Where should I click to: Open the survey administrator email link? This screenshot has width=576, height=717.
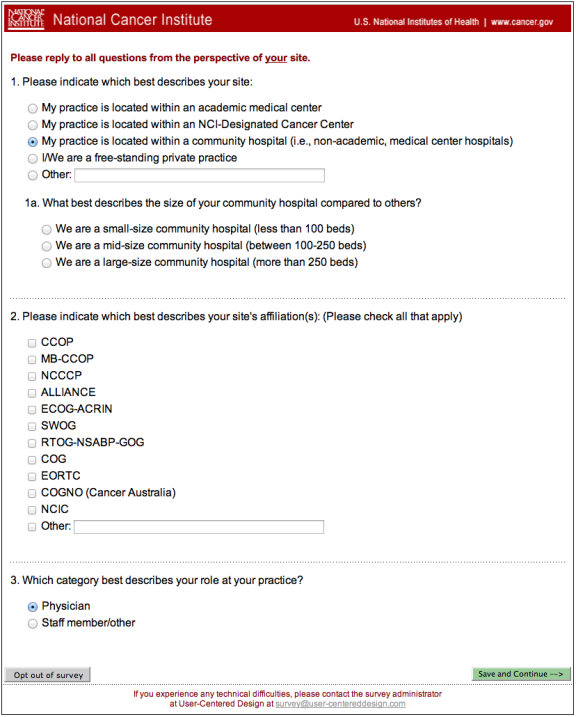tap(340, 704)
